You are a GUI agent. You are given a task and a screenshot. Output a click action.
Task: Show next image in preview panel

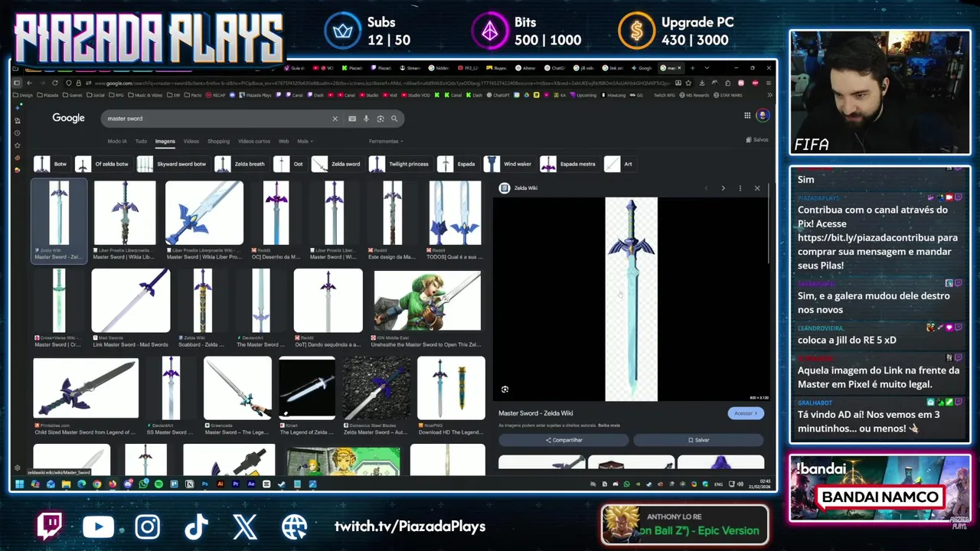pyautogui.click(x=723, y=188)
